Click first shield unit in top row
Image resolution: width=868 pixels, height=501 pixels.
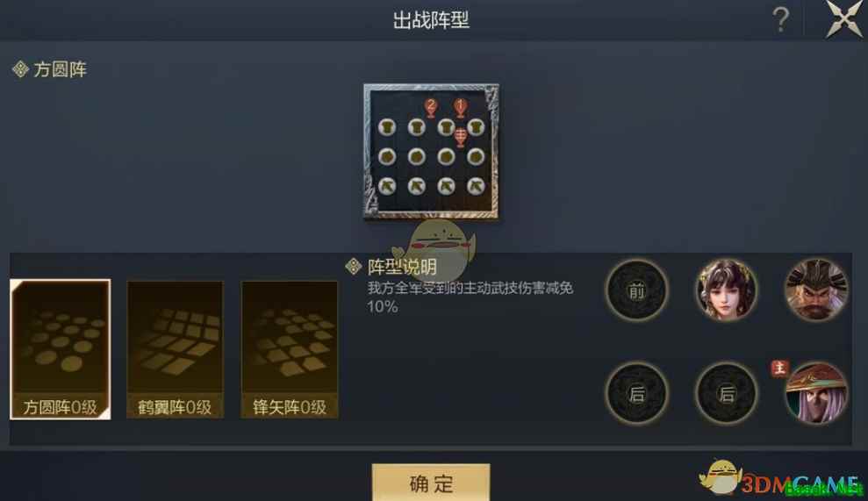(x=387, y=127)
